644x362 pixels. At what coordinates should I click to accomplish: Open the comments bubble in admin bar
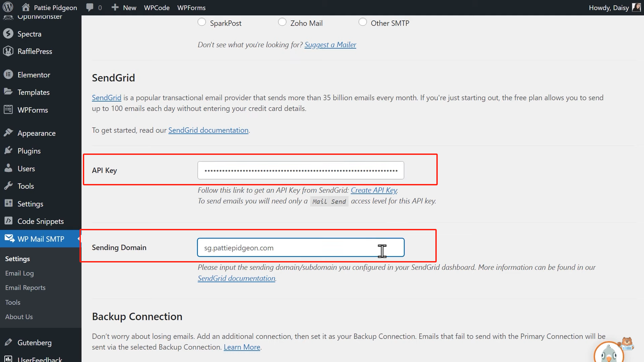click(x=90, y=7)
